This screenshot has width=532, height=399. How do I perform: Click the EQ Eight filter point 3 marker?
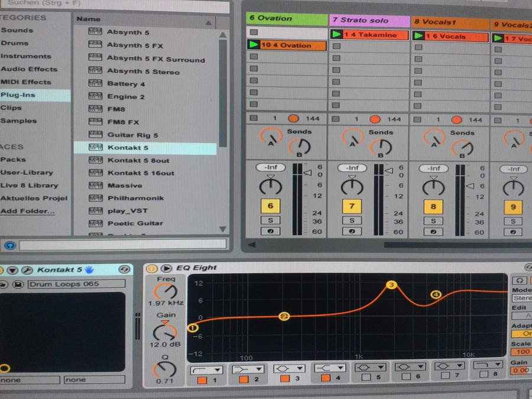pyautogui.click(x=391, y=285)
